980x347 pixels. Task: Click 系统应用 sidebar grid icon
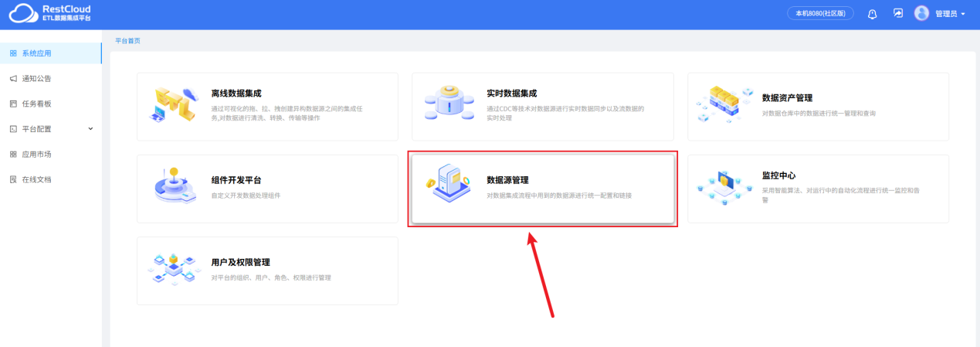coord(13,53)
